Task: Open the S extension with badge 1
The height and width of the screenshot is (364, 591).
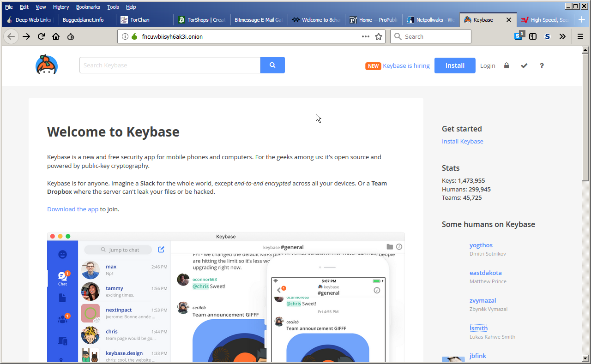Action: point(519,36)
